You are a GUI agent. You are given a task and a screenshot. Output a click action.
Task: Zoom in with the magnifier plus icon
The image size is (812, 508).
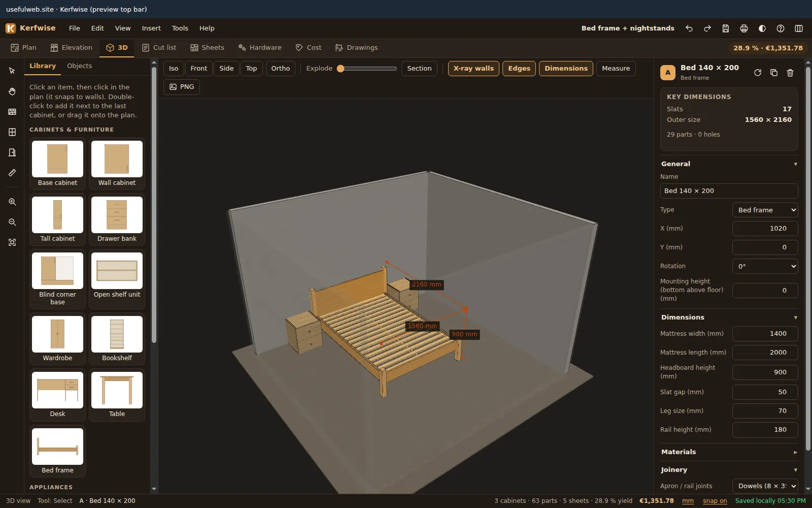tap(12, 202)
